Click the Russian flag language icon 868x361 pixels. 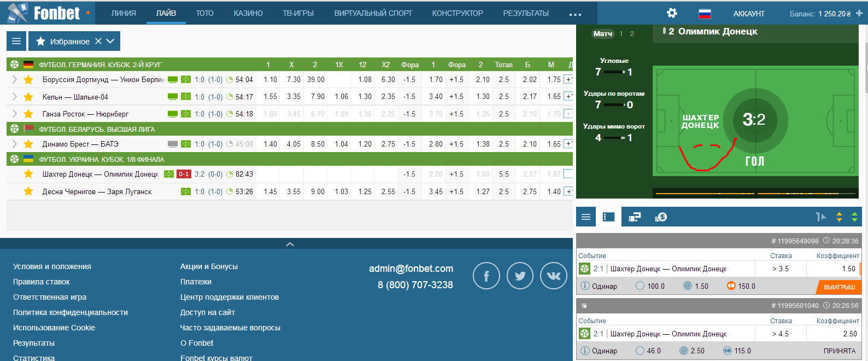tap(705, 14)
